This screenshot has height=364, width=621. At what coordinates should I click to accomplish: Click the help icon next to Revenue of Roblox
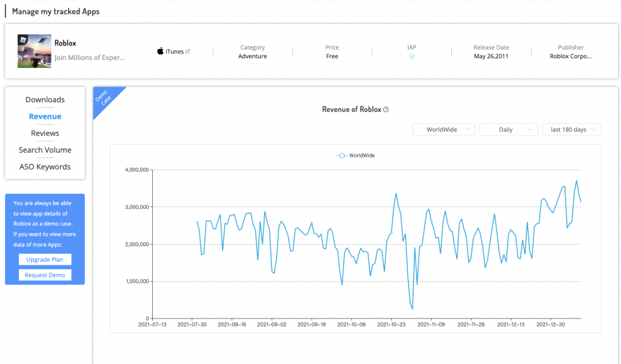click(x=386, y=110)
